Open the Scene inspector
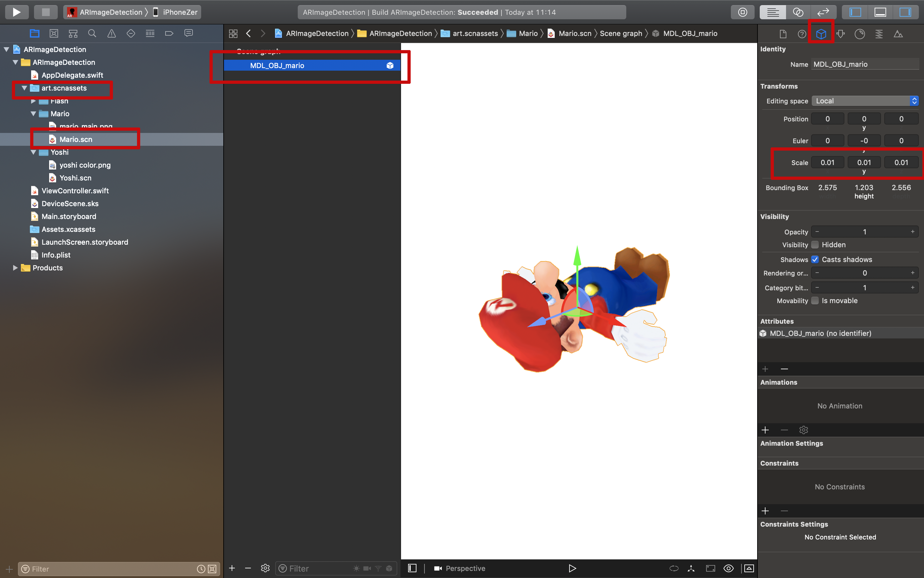Screen dimensions: 924x578 pos(898,34)
